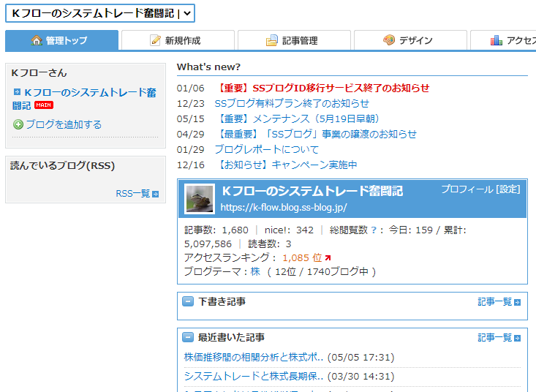Click the (05/05 17:31) article timestamp
The width and height of the screenshot is (536, 392).
361,358
